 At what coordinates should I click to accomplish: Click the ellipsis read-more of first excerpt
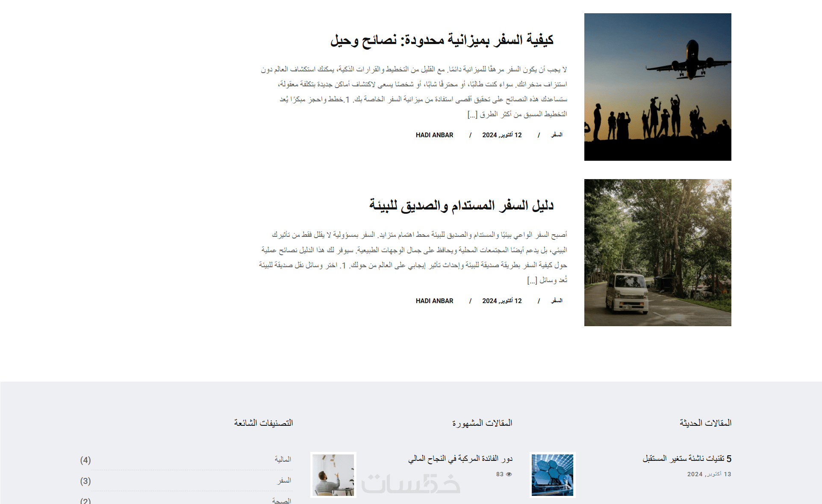click(472, 115)
